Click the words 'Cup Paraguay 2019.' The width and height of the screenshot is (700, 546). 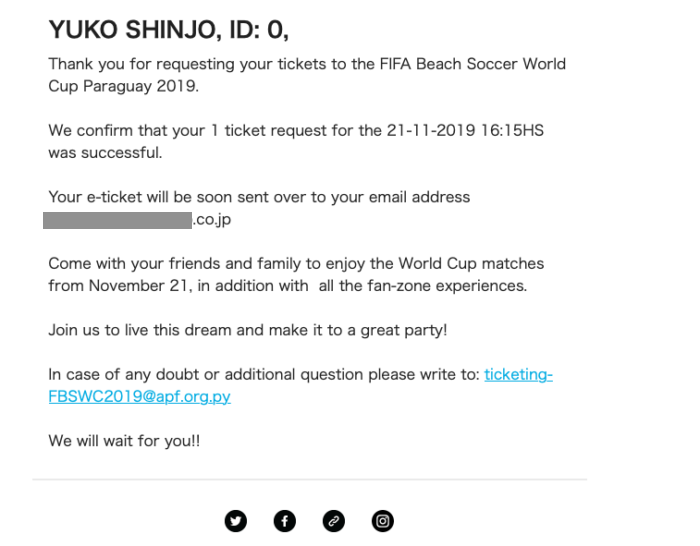124,86
